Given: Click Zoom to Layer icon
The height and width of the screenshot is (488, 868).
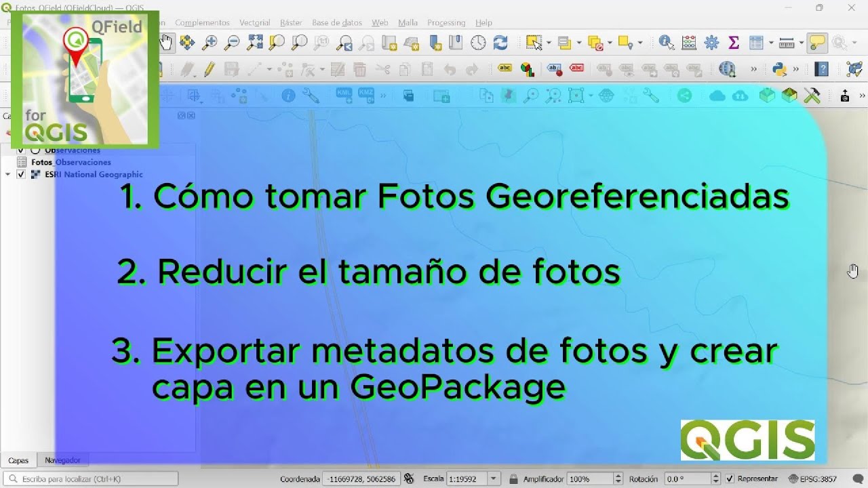Looking at the screenshot, I should 299,43.
